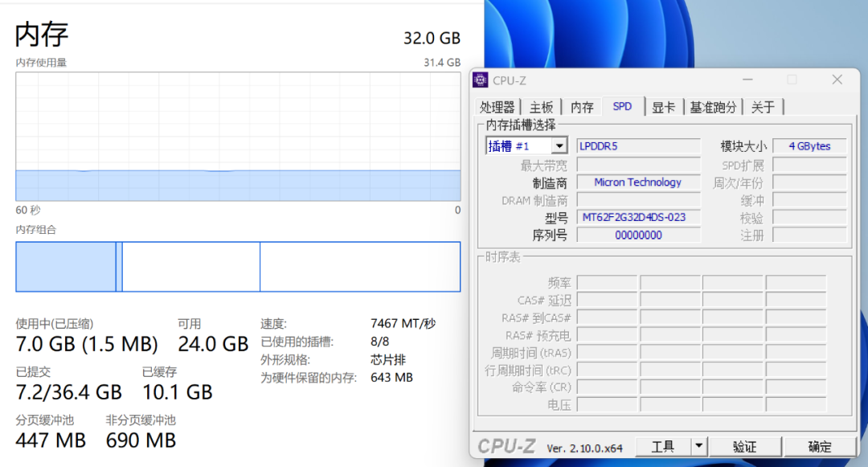Click the 内存 heading in Task Manager
Image resolution: width=868 pixels, height=467 pixels.
(x=42, y=35)
